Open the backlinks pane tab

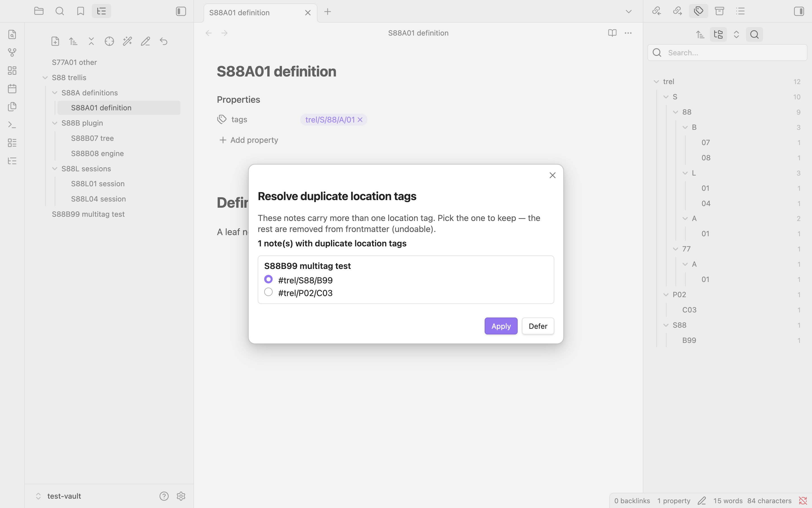pyautogui.click(x=657, y=11)
